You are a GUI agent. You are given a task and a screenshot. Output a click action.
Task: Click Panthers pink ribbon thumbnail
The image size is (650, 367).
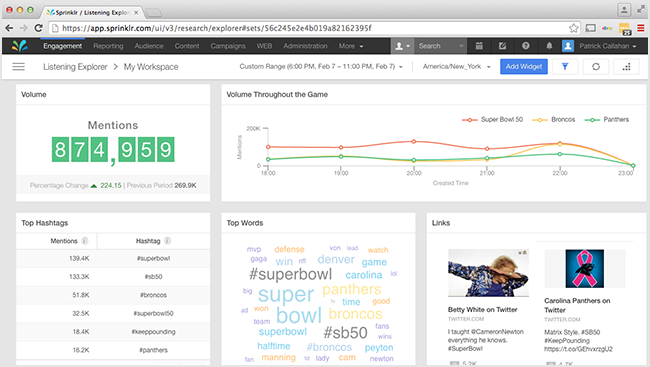tap(585, 269)
